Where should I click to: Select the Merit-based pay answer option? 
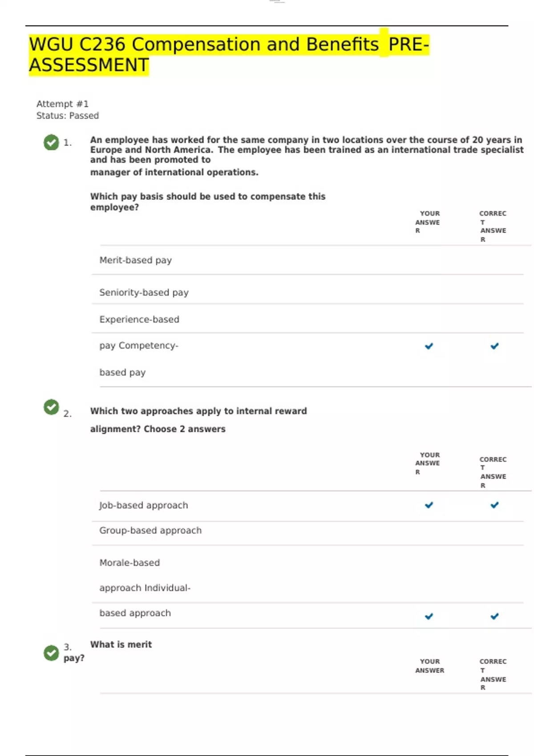tap(135, 260)
